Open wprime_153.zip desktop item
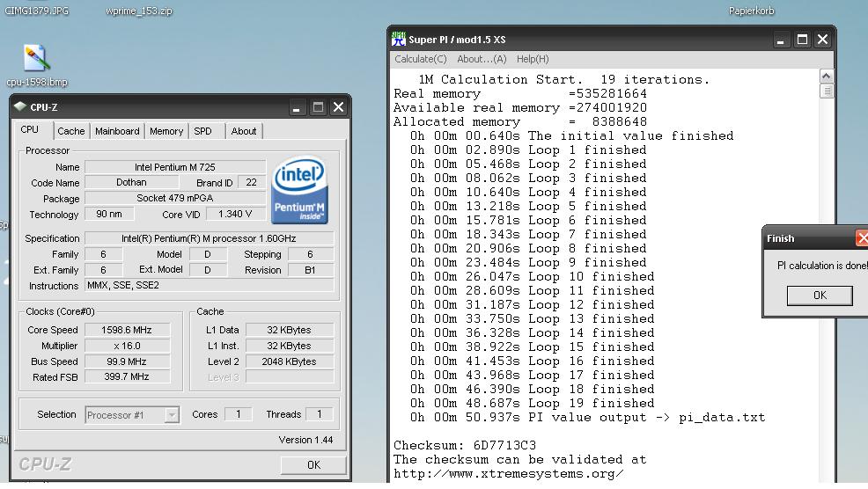The height and width of the screenshot is (489, 868). 139,11
